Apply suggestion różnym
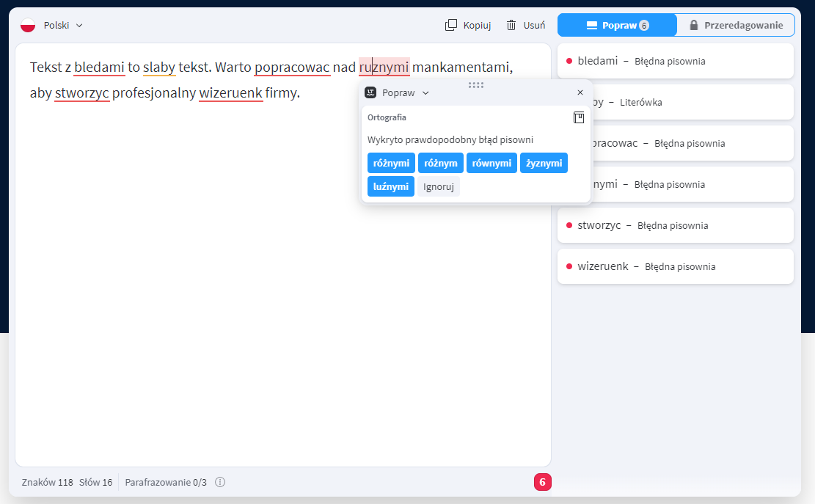The width and height of the screenshot is (815, 504). 441,163
